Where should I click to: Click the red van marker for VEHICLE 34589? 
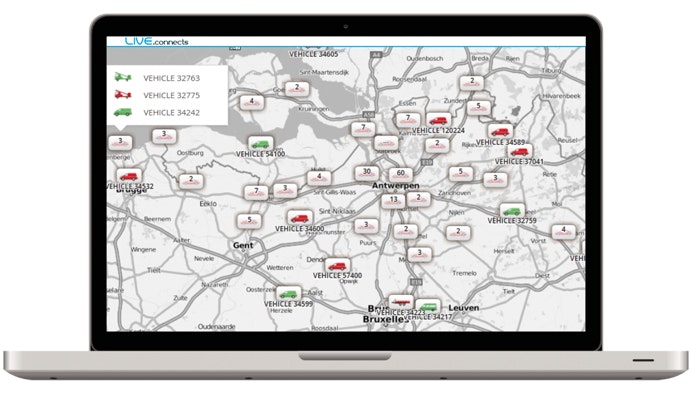point(500,131)
